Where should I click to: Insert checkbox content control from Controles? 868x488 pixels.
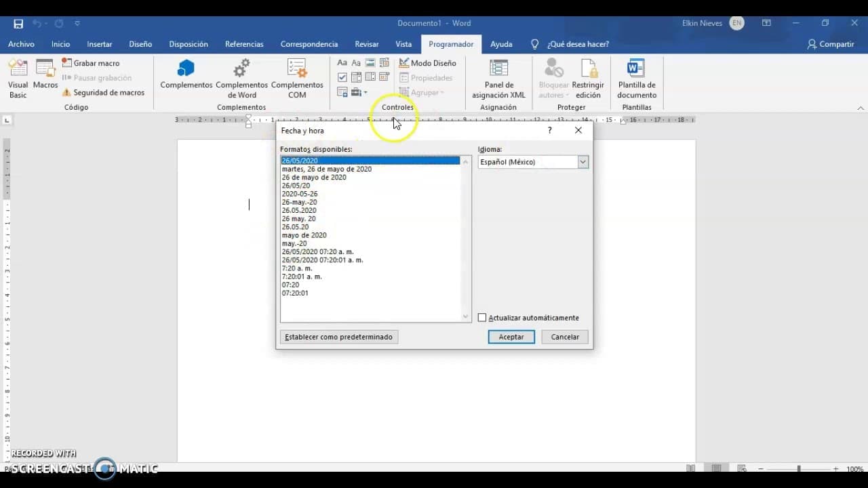(x=342, y=77)
